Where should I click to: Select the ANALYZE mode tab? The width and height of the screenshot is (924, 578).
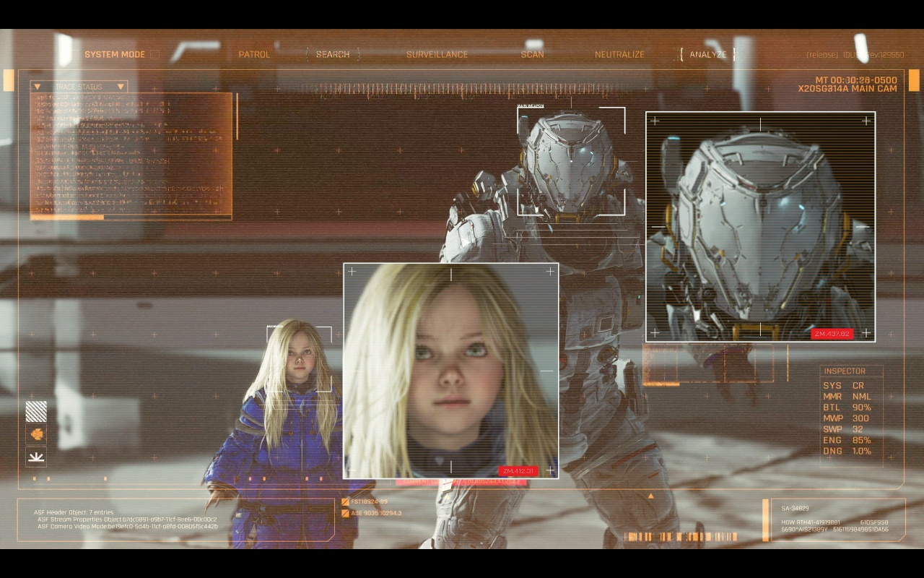point(707,54)
